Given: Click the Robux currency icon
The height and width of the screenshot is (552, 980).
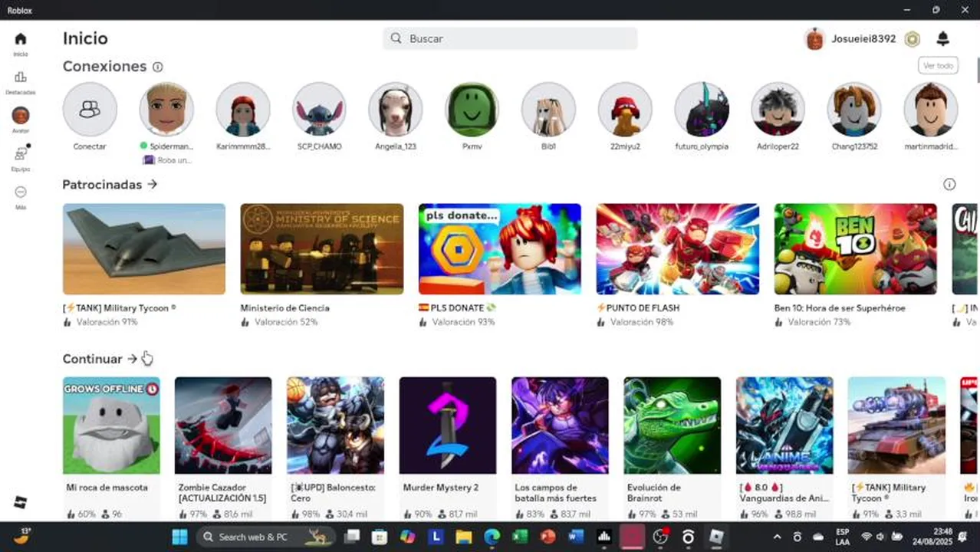Looking at the screenshot, I should pyautogui.click(x=912, y=39).
